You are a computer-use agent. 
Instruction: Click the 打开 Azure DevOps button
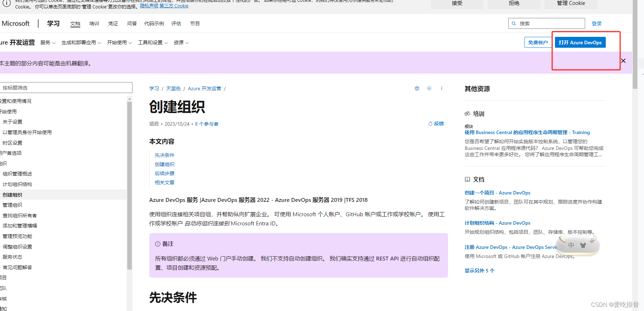point(580,42)
